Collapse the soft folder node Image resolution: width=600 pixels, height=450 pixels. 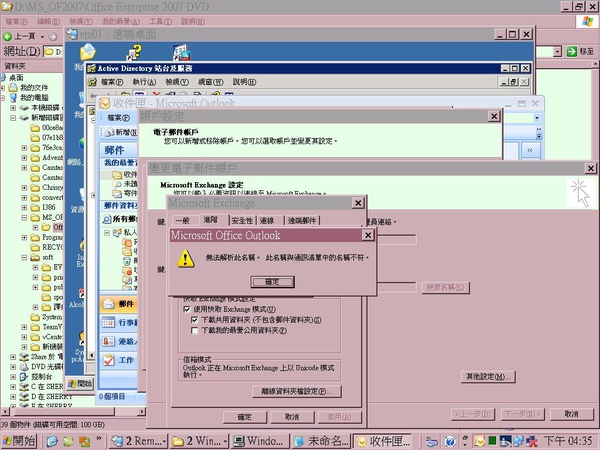24,257
